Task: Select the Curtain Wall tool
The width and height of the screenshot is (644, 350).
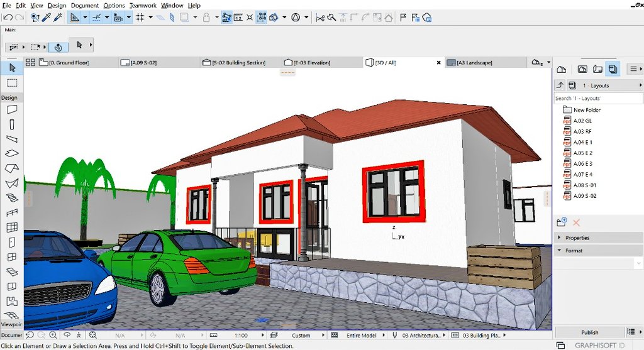Action: pyautogui.click(x=12, y=227)
